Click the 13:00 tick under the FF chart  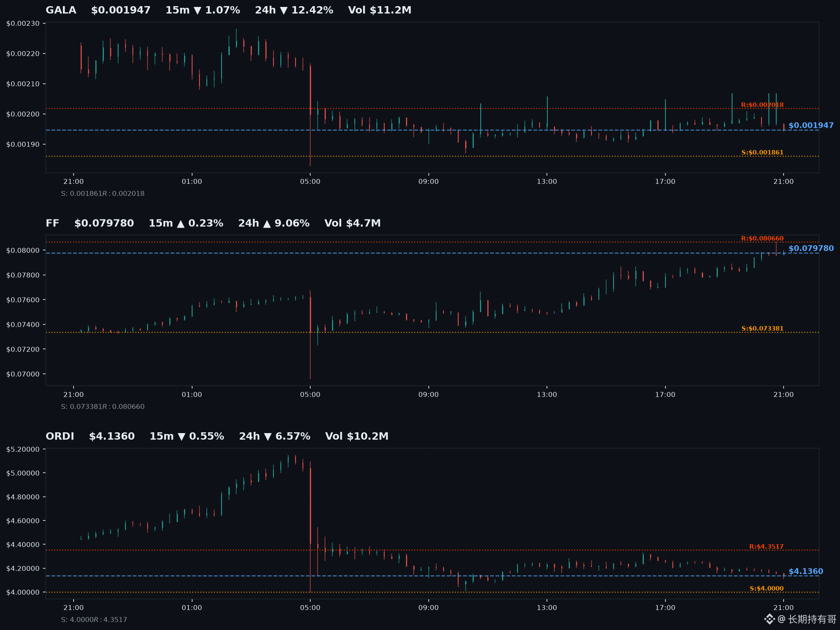click(x=547, y=395)
